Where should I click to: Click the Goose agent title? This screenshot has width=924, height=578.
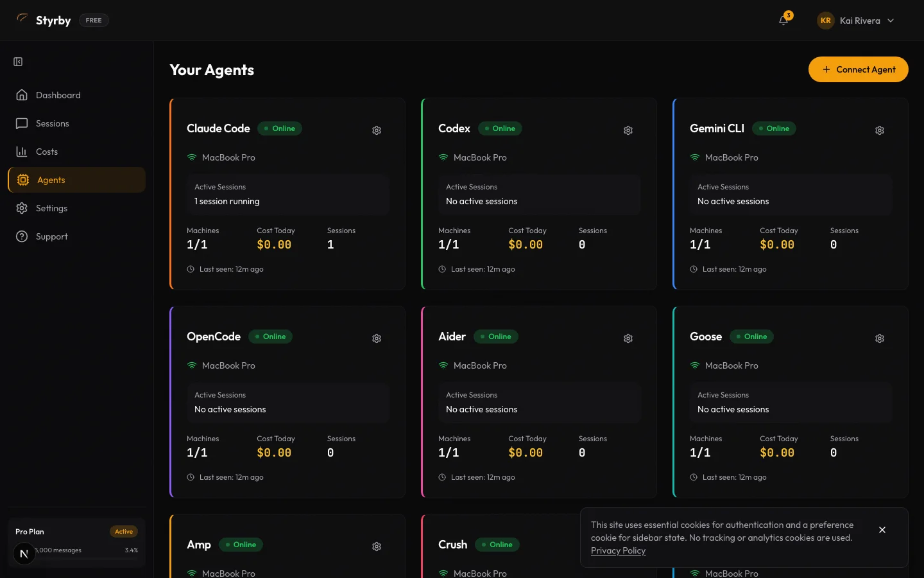point(706,337)
